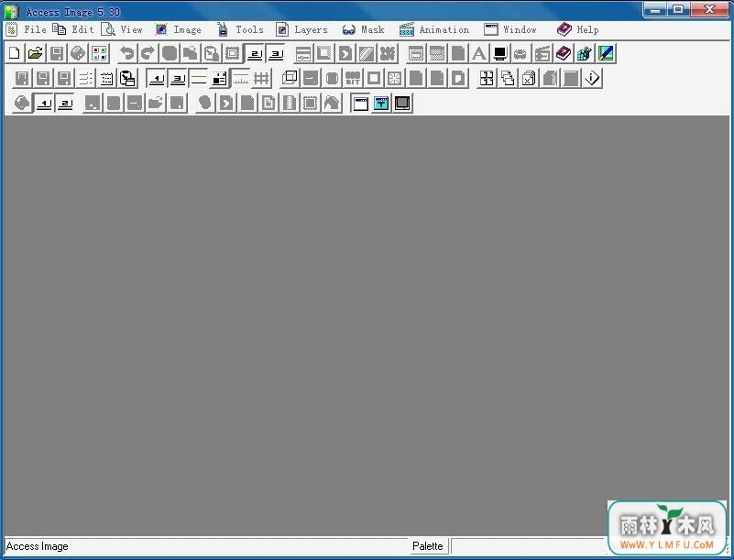Tile windows using the four-squares icon
734x560 pixels.
click(x=487, y=78)
